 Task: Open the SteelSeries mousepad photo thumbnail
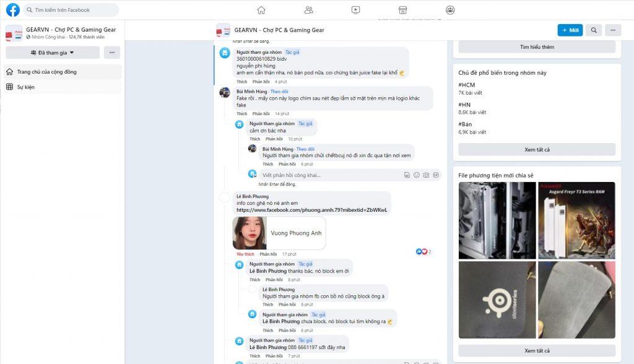(x=497, y=300)
